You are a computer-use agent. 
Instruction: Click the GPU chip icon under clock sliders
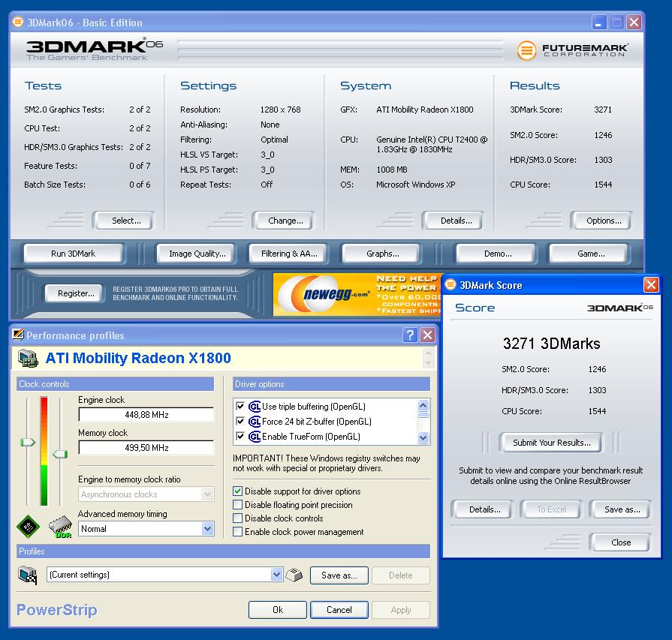28,527
